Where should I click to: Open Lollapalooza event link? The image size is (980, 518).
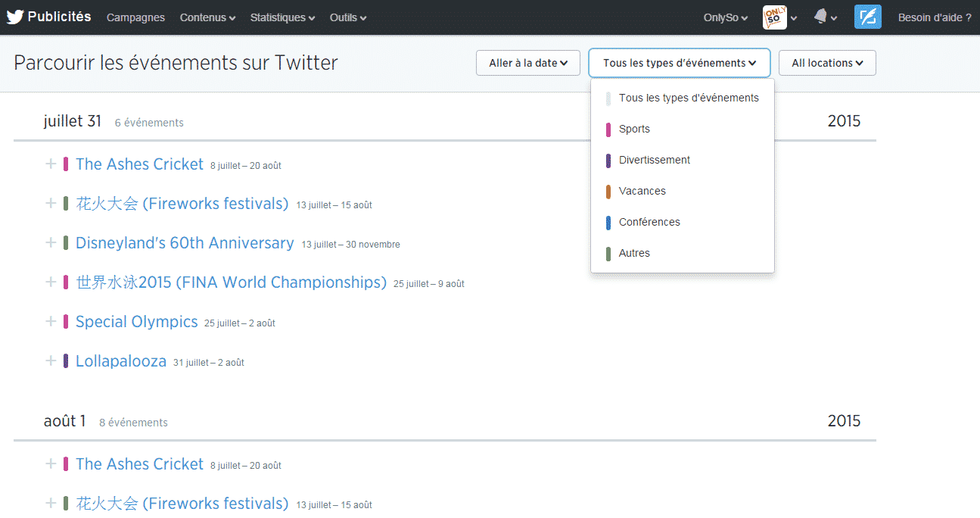121,361
